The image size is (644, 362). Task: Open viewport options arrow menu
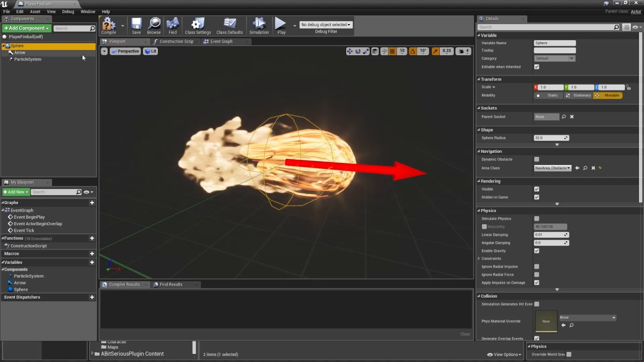[x=104, y=51]
